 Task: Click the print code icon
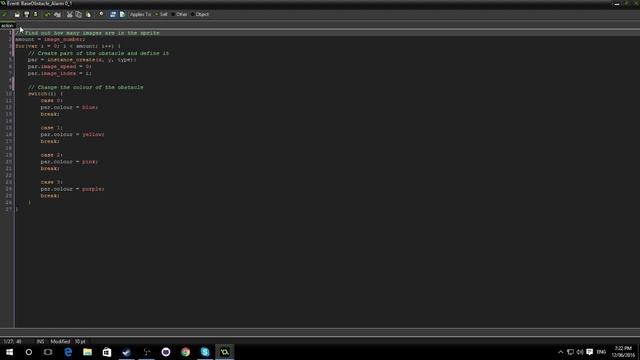click(36, 14)
